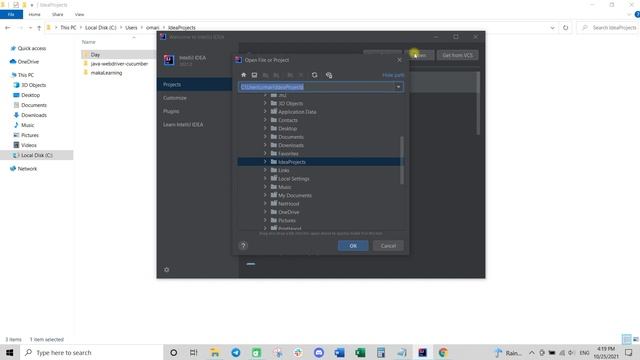Viewport: 640px width, 360px height.
Task: Open Excel from the taskbar
Action: pyautogui.click(x=360, y=353)
